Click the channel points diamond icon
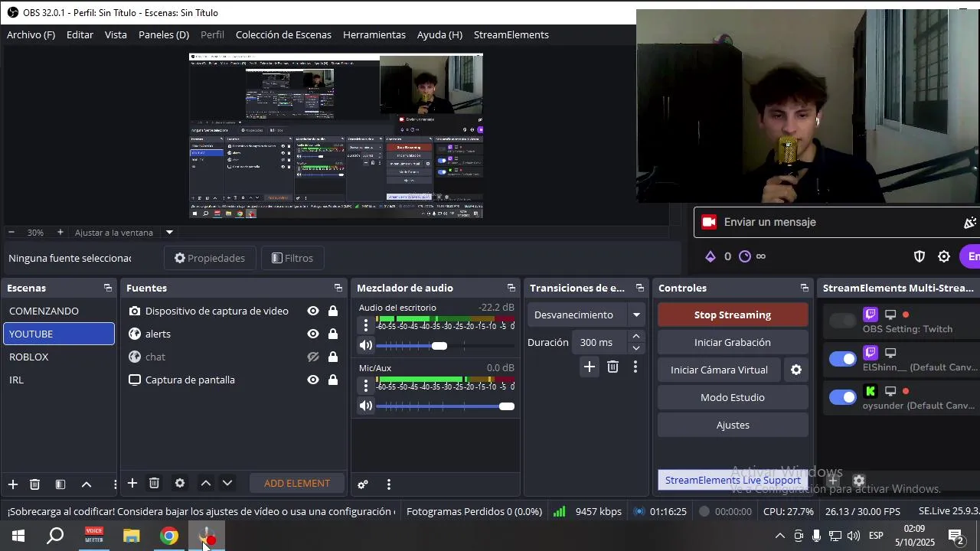Screen dimensions: 980x551 (710, 257)
